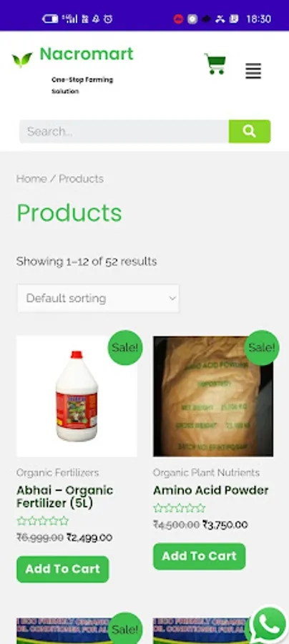Add Amino Acid Powder to cart
Image resolution: width=289 pixels, height=644 pixels.
200,556
